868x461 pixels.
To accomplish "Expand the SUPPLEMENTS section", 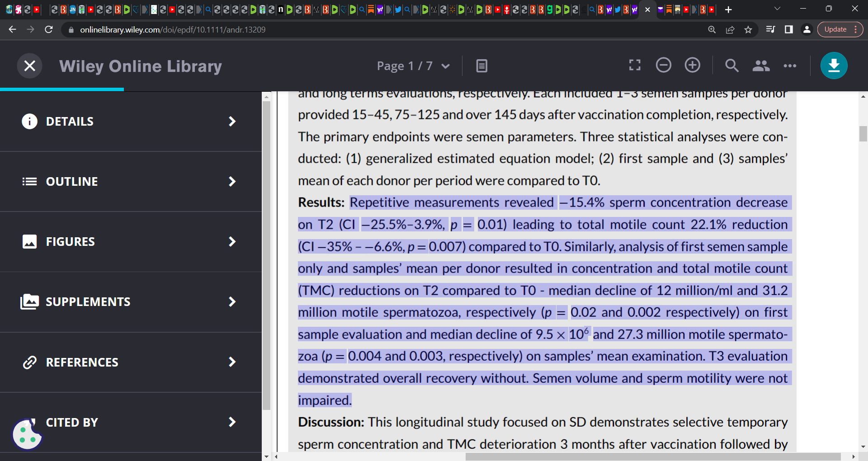I will tap(131, 302).
